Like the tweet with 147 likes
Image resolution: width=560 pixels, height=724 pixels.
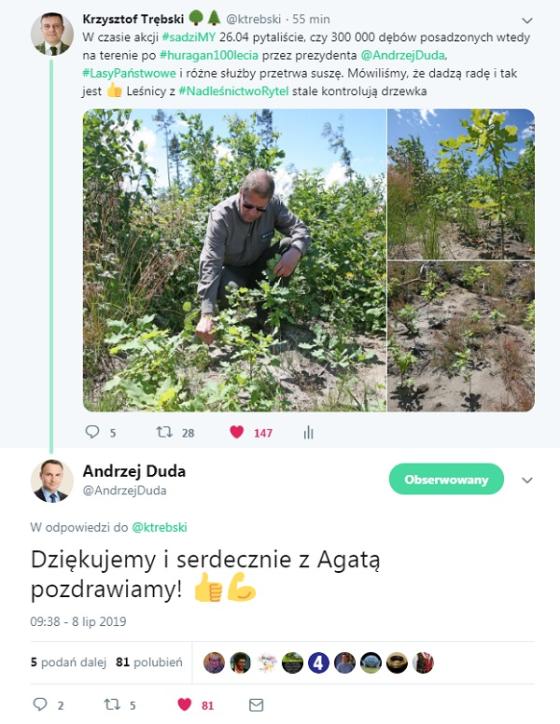point(237,432)
